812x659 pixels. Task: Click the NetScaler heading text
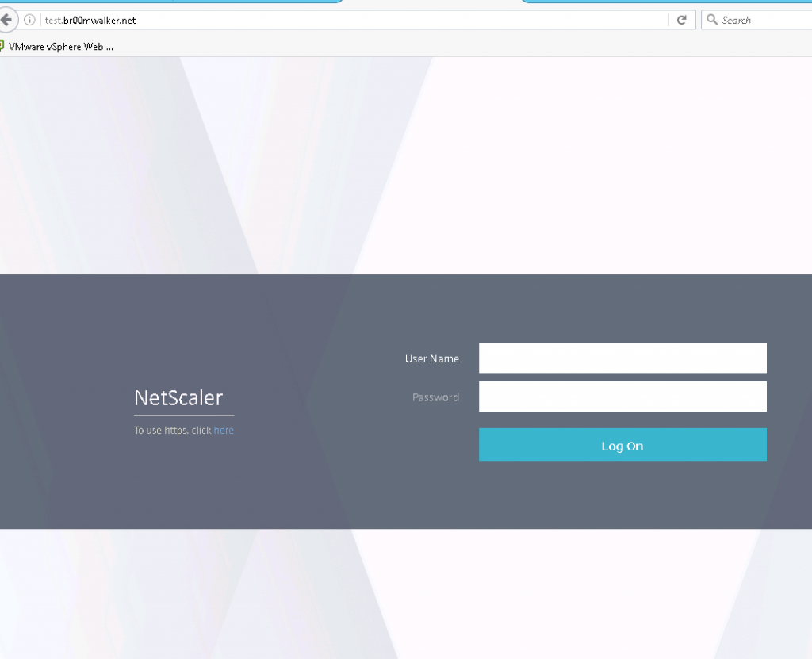click(x=178, y=398)
